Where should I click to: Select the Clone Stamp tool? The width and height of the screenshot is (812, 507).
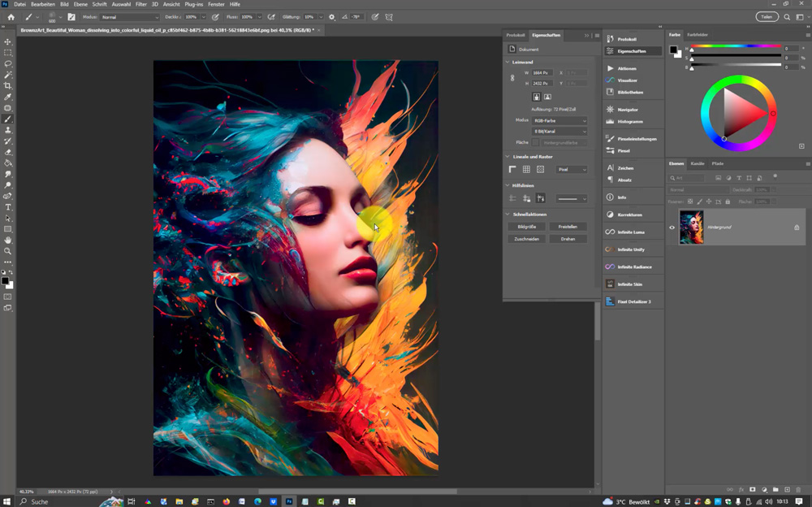[x=8, y=130]
